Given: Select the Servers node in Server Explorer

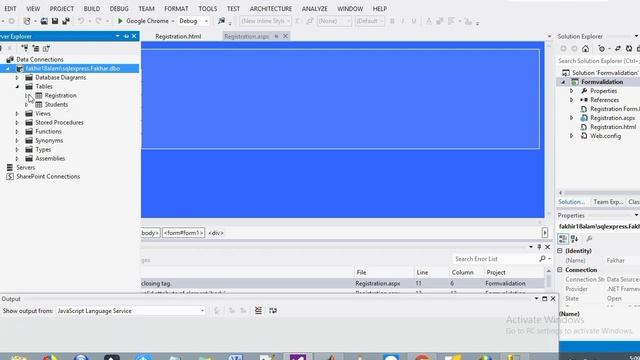Looking at the screenshot, I should 25,167.
